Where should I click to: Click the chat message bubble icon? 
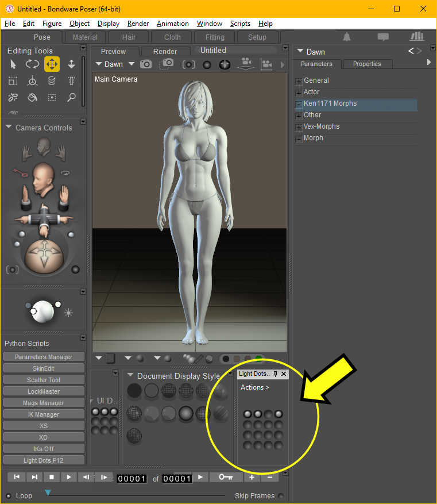(382, 37)
